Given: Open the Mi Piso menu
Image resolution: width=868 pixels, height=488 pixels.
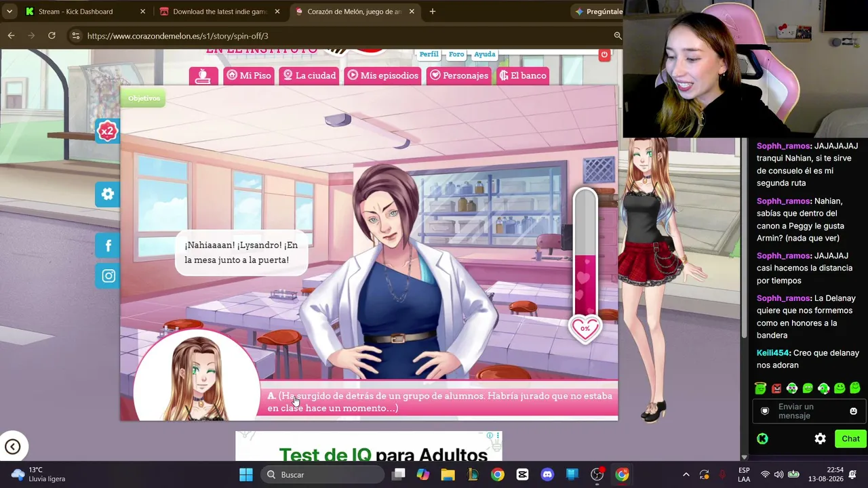Looking at the screenshot, I should [248, 75].
